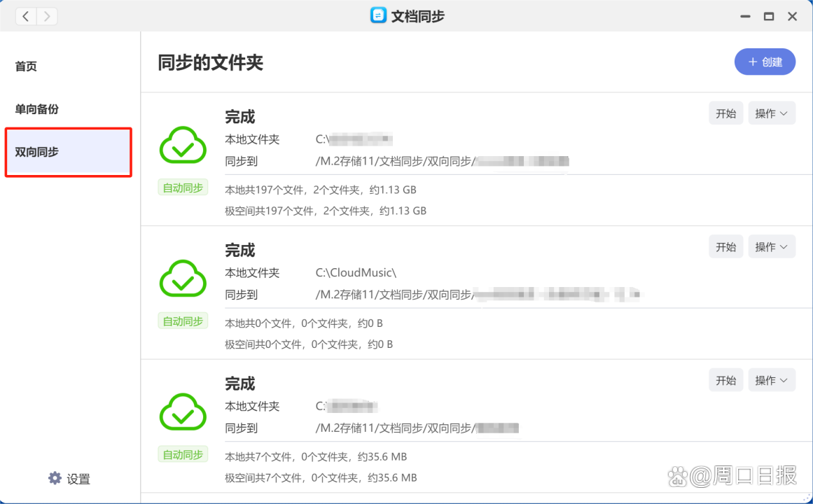Click the 文档同步 app icon in the titlebar
813x504 pixels.
pyautogui.click(x=377, y=15)
